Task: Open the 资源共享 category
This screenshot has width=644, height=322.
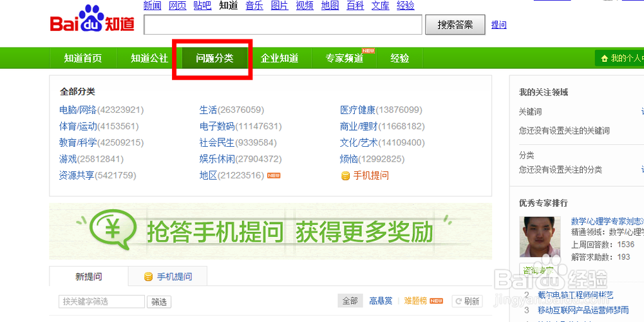Action: [77, 175]
